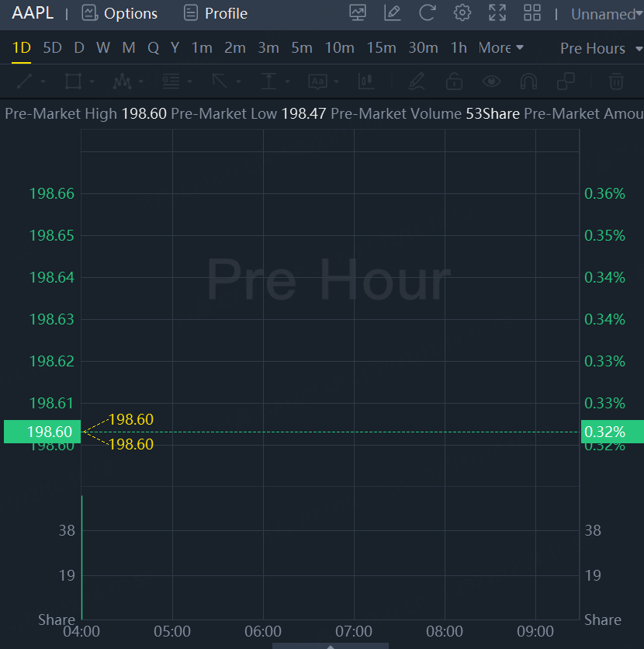The width and height of the screenshot is (644, 649).
Task: Click the monitor chart icon in header
Action: (358, 13)
